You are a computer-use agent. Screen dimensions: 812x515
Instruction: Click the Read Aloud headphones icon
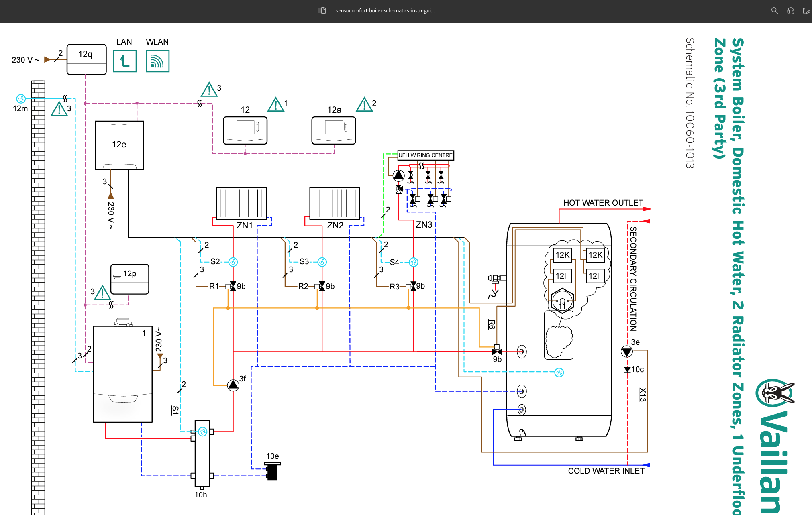790,11
